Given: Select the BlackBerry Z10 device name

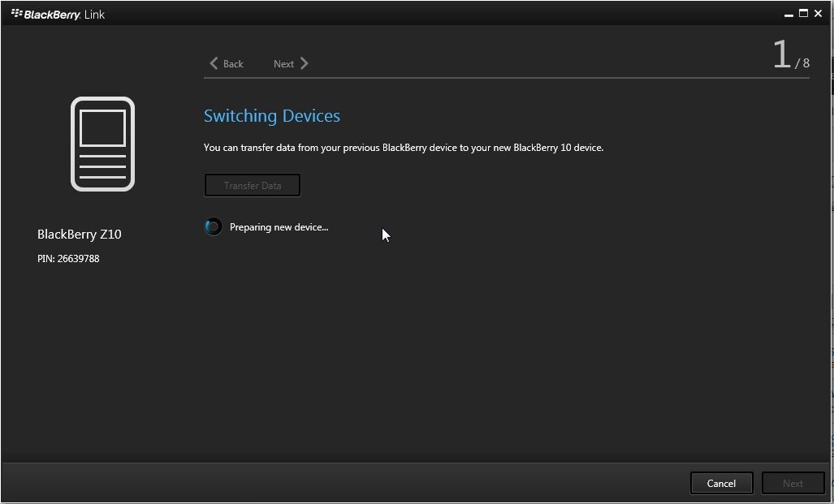Looking at the screenshot, I should coord(80,234).
